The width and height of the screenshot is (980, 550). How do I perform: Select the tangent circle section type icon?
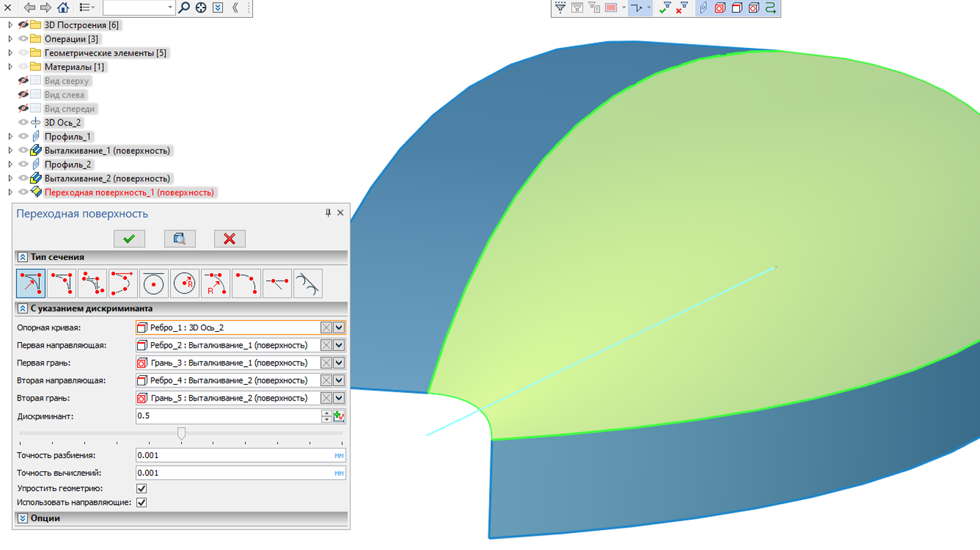point(154,283)
